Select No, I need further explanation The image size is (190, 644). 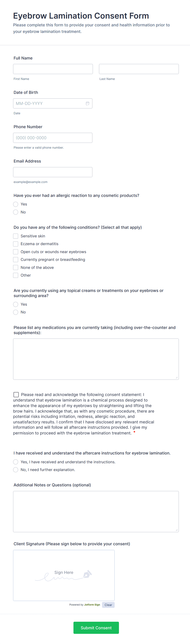coord(16,469)
